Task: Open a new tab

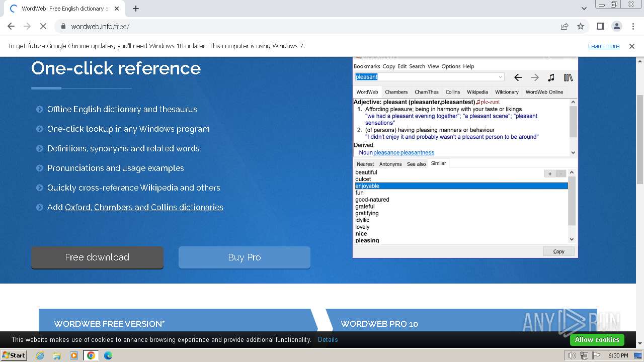Action: pos(136,9)
